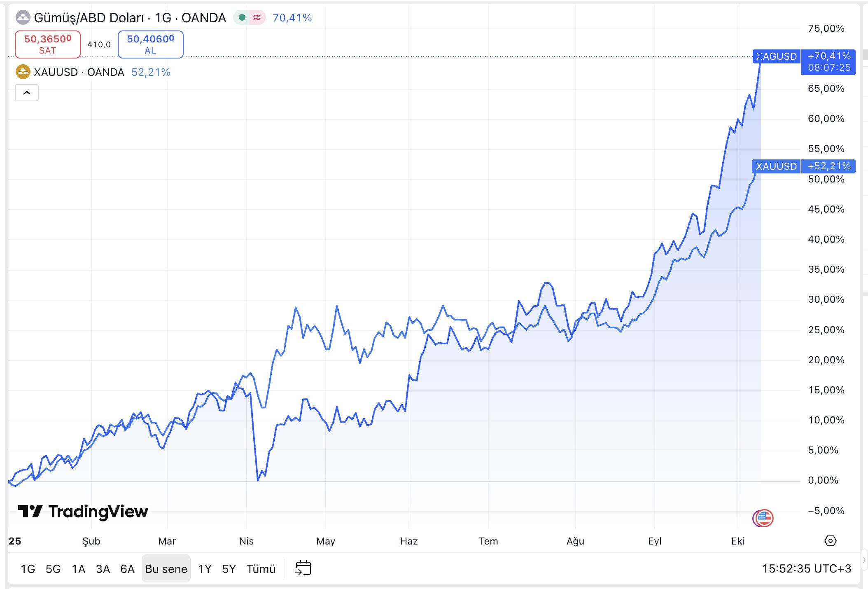Select the Bu sene range
868x589 pixels.
pos(166,569)
